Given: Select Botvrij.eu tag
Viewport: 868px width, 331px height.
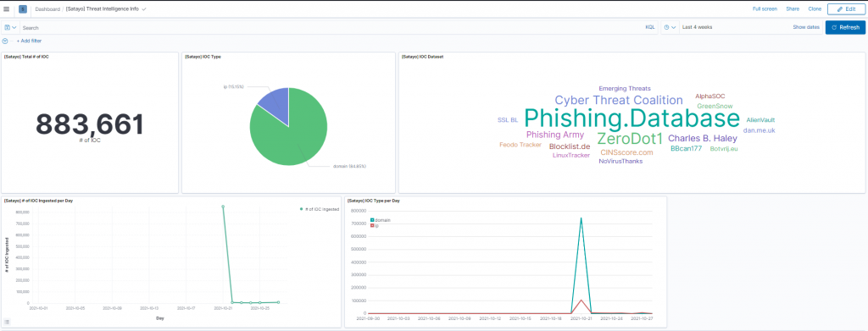Looking at the screenshot, I should tap(724, 149).
